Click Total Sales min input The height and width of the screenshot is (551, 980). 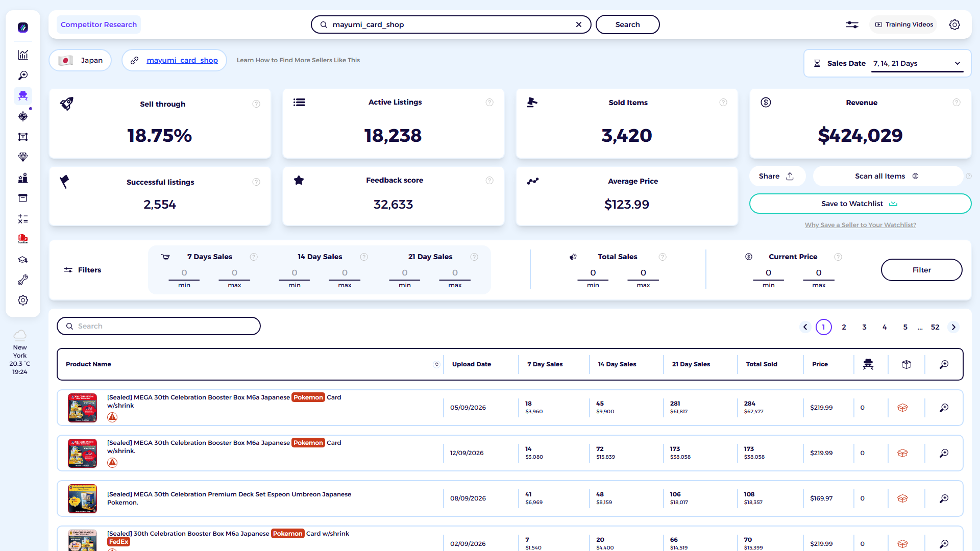point(593,273)
